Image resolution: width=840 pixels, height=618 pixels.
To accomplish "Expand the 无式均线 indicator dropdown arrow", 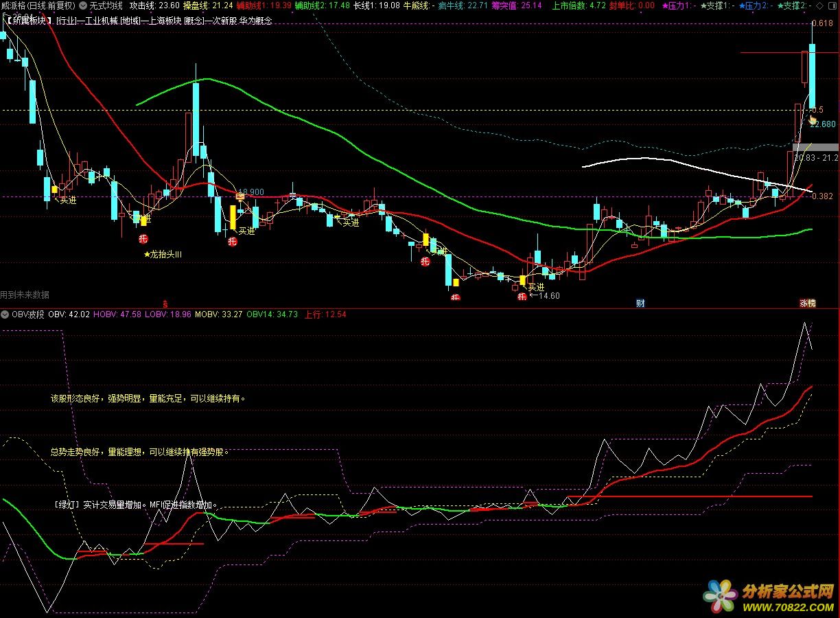I will tap(84, 5).
